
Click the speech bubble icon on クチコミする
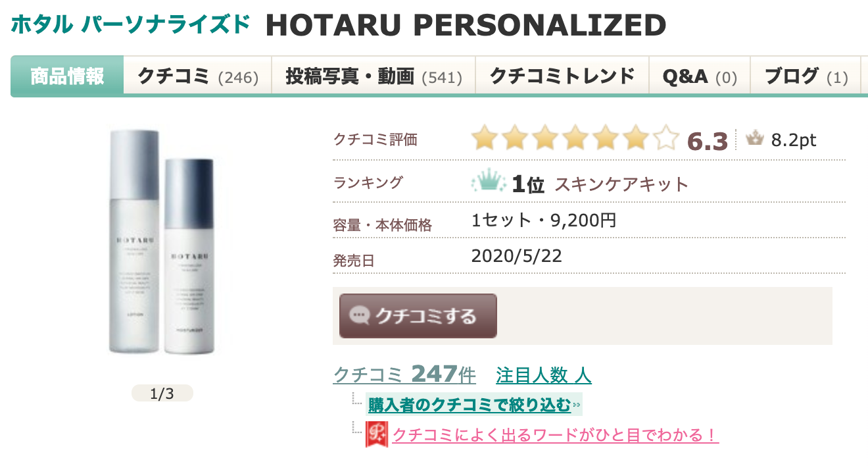point(359,316)
